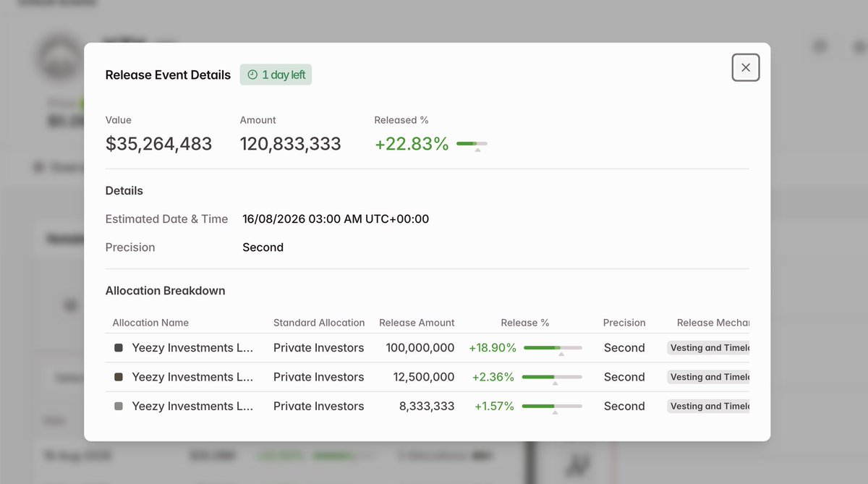This screenshot has height=484, width=868.
Task: Click the clock icon in the countdown badge
Action: [x=252, y=75]
